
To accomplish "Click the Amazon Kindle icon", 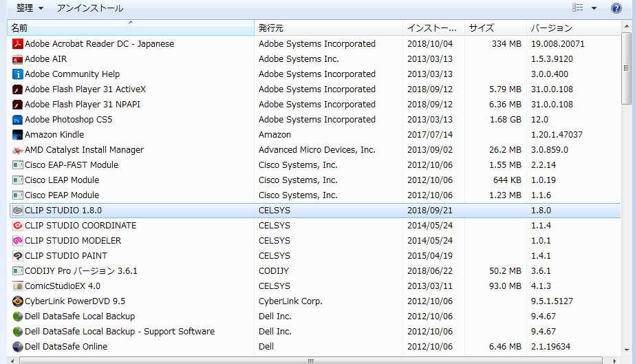I will click(18, 135).
